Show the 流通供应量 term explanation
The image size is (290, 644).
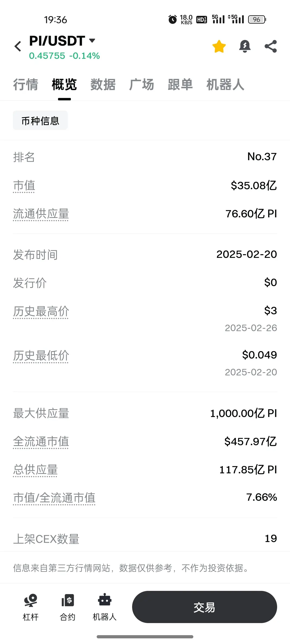pos(41,214)
